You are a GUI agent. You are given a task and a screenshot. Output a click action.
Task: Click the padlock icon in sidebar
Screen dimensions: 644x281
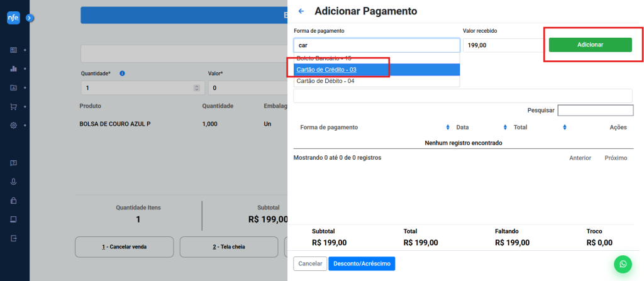point(13,201)
